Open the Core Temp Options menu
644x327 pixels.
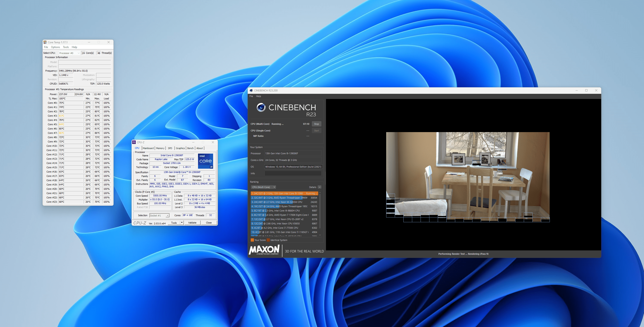click(55, 47)
